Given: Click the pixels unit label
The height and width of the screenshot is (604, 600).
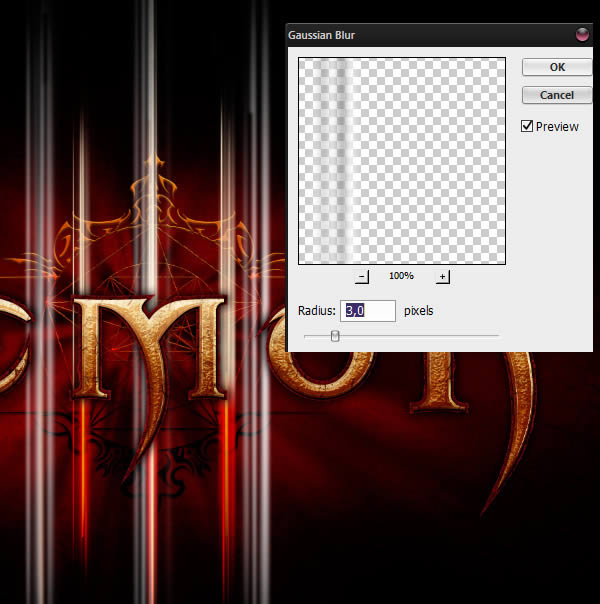Looking at the screenshot, I should point(418,311).
